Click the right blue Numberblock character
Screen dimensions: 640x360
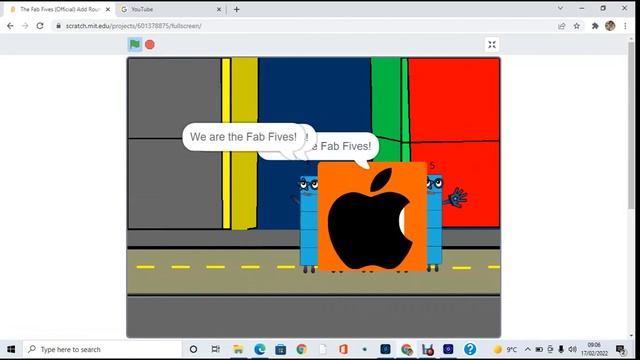pos(435,220)
